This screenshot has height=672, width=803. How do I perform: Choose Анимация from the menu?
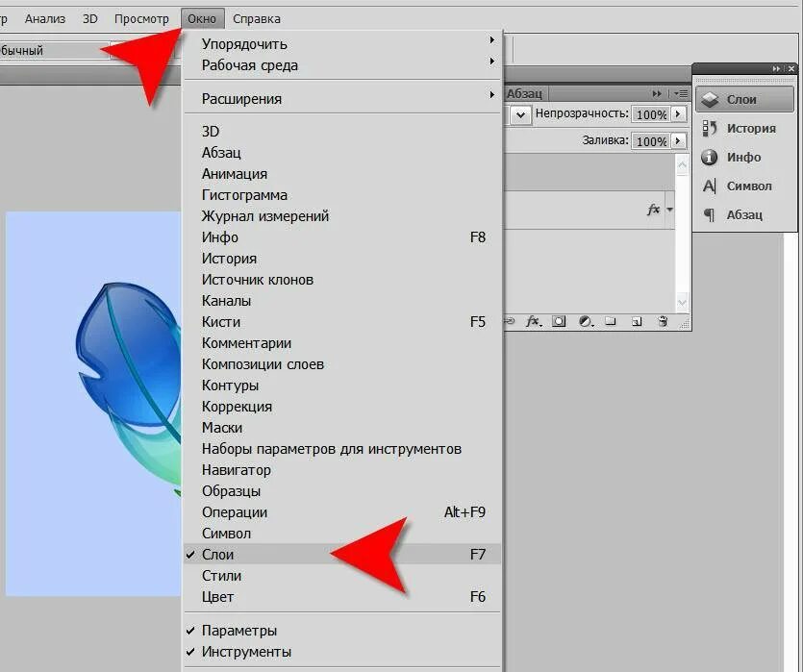[342, 173]
